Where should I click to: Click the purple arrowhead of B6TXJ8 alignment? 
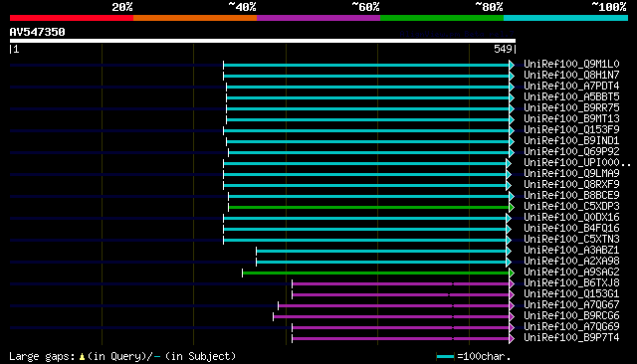click(512, 284)
